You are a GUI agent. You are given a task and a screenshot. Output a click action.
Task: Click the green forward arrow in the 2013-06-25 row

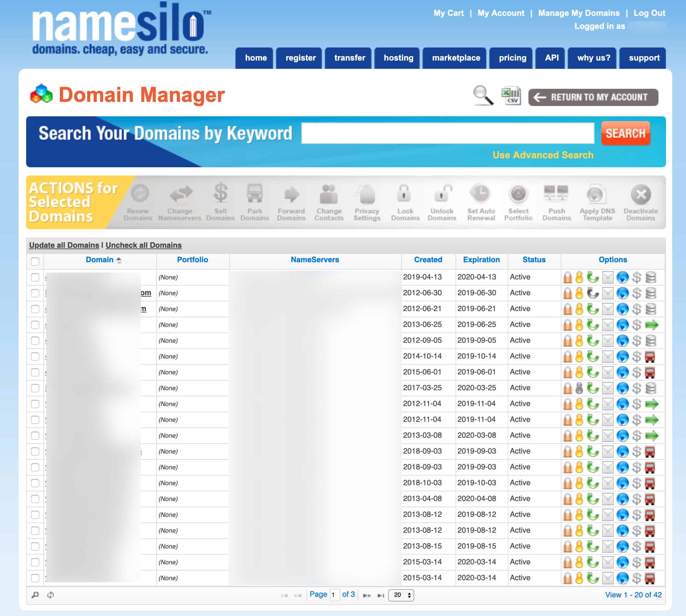(652, 325)
